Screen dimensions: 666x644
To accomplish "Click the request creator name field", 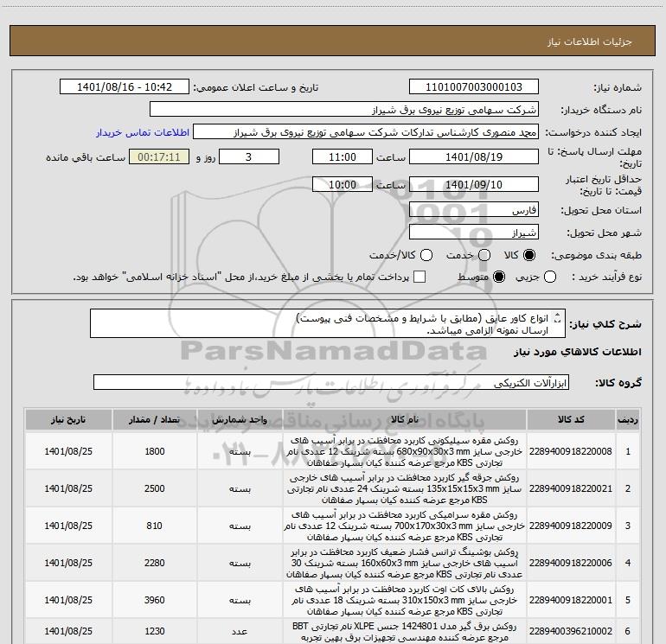I will click(366, 132).
